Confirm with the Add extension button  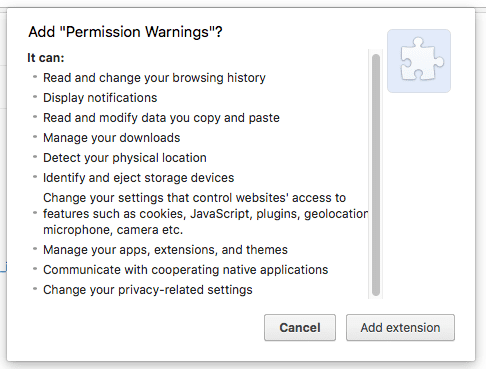pyautogui.click(x=400, y=327)
